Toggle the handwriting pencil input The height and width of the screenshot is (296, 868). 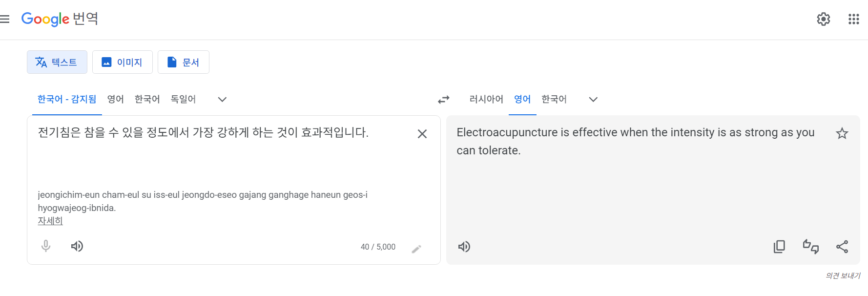[416, 249]
